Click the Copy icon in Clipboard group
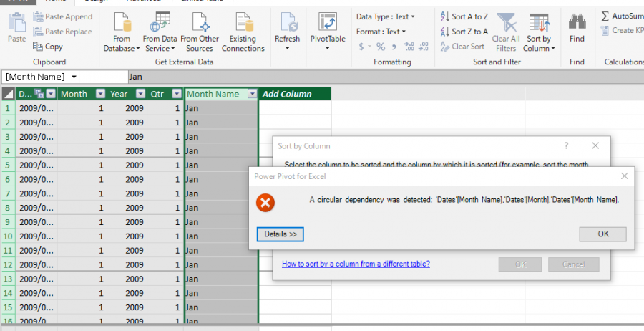 point(38,47)
